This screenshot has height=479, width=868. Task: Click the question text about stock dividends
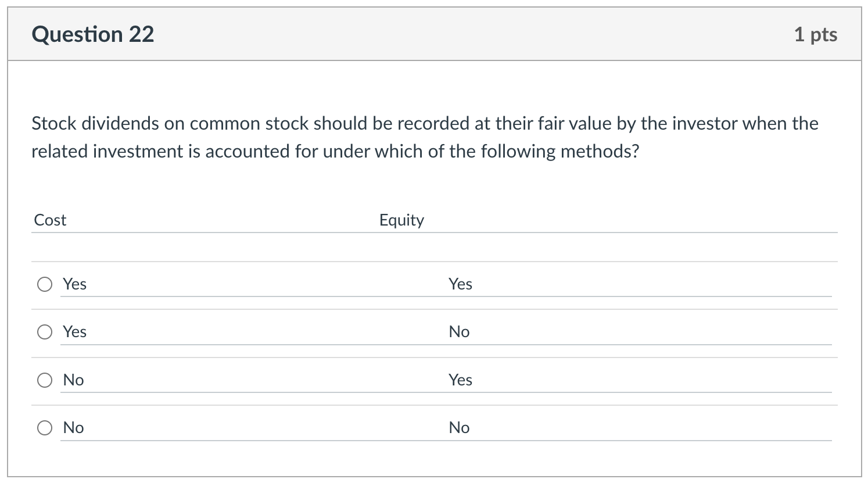(x=424, y=137)
